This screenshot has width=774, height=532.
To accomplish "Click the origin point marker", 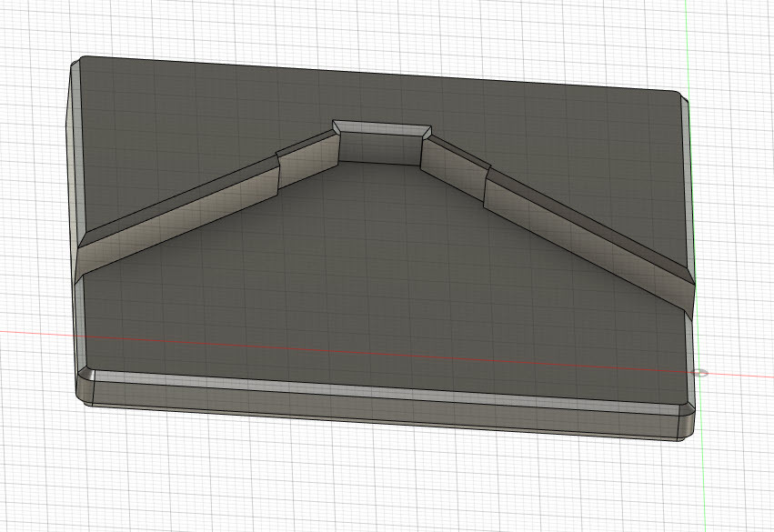I will point(699,372).
